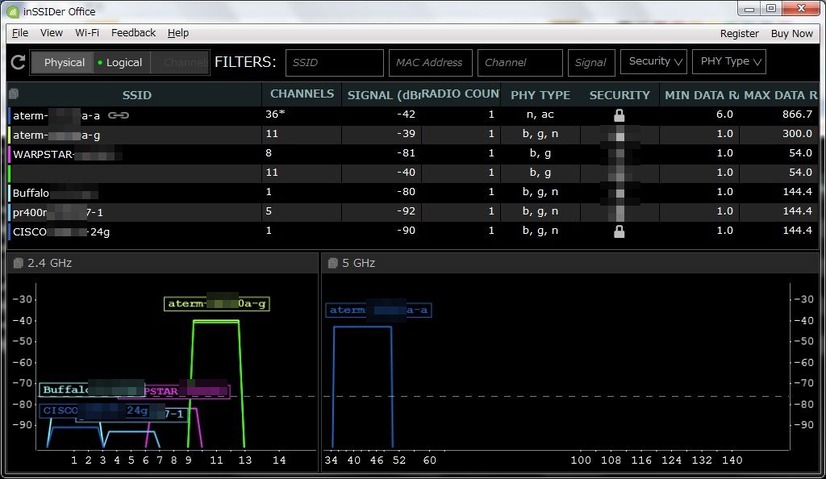826x479 pixels.
Task: Click the -81 signal value
Action: click(x=406, y=153)
